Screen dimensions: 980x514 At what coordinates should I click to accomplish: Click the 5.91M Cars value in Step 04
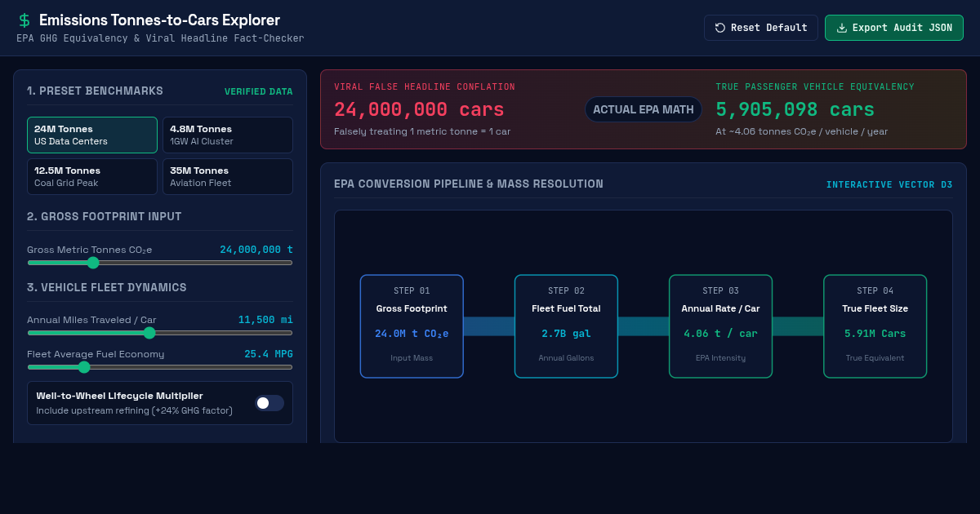[875, 334]
